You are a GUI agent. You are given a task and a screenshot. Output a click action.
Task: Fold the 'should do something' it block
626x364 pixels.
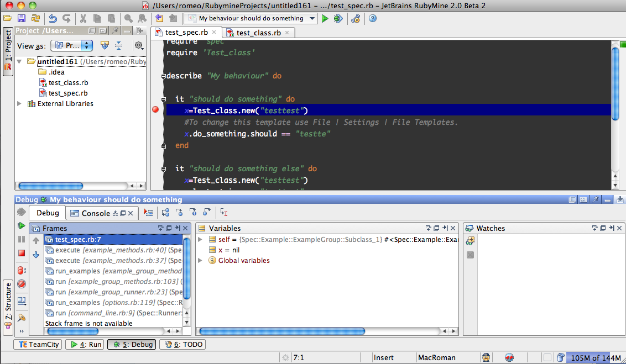point(163,99)
